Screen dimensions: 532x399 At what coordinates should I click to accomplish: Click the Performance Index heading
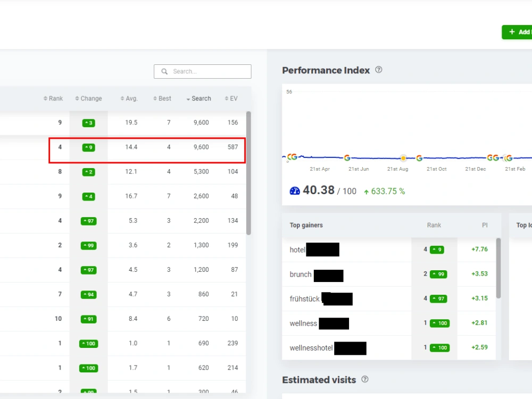[x=326, y=70]
